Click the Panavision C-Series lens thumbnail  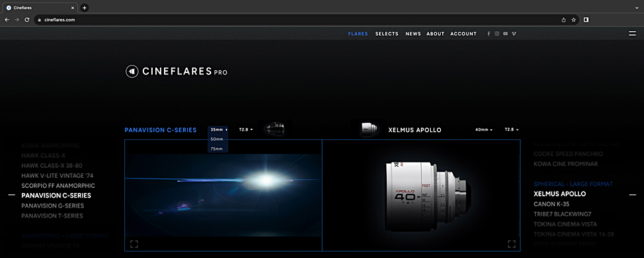click(x=275, y=129)
